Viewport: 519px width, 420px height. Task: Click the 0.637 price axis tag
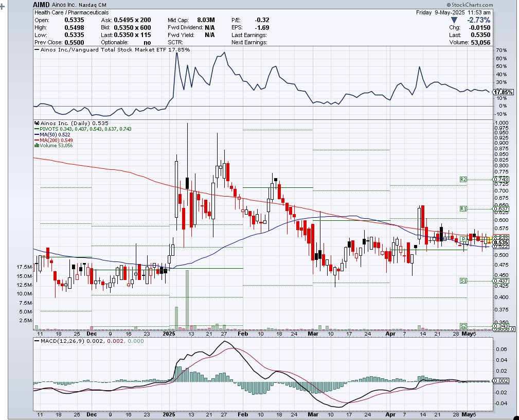click(x=501, y=208)
